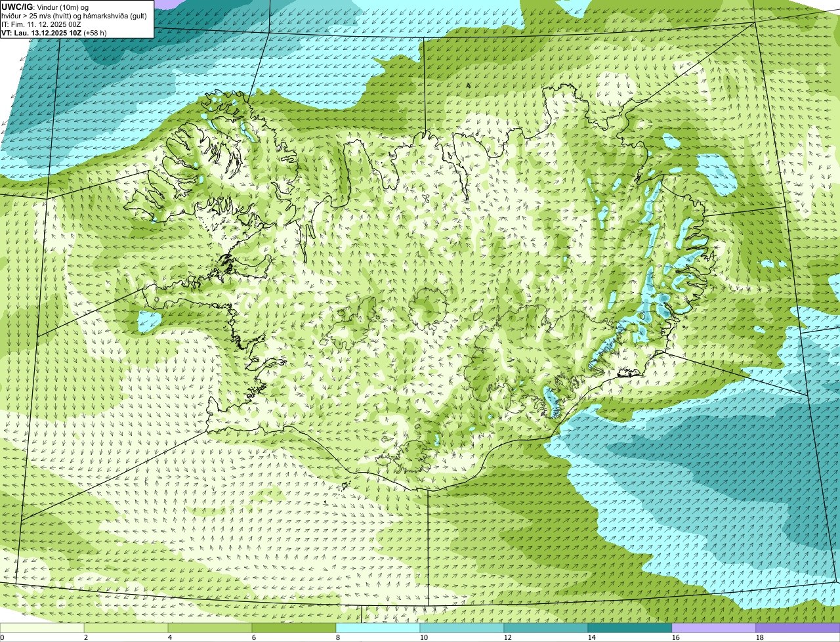Viewport: 840px width, 642px height.
Task: Pick the 4–6 m/s green legend swatch
Action: pyautogui.click(x=210, y=628)
